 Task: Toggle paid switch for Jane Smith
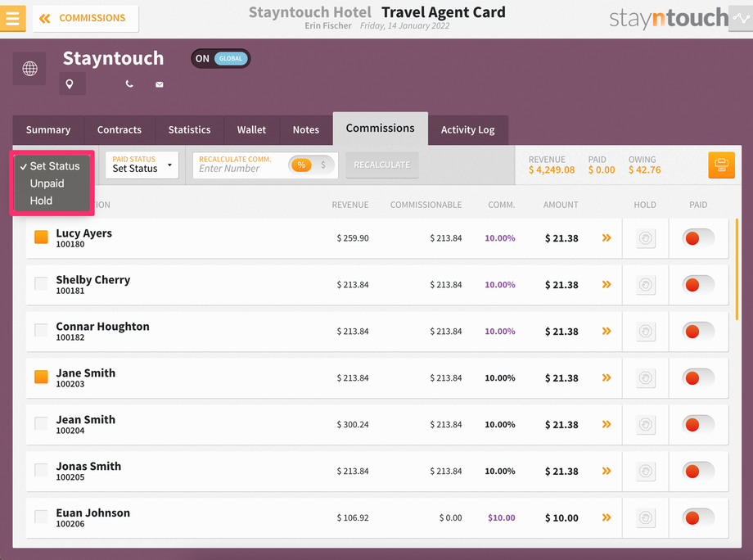[698, 378]
